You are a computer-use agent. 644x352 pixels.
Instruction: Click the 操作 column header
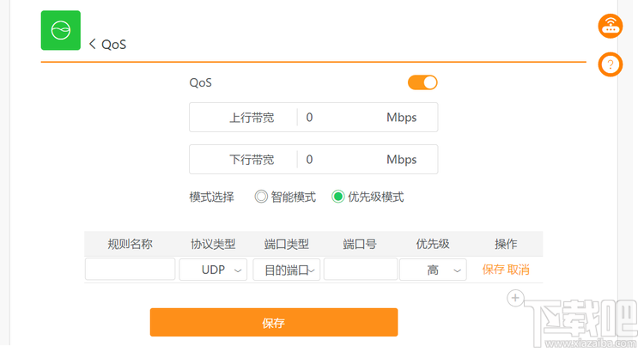pos(506,244)
